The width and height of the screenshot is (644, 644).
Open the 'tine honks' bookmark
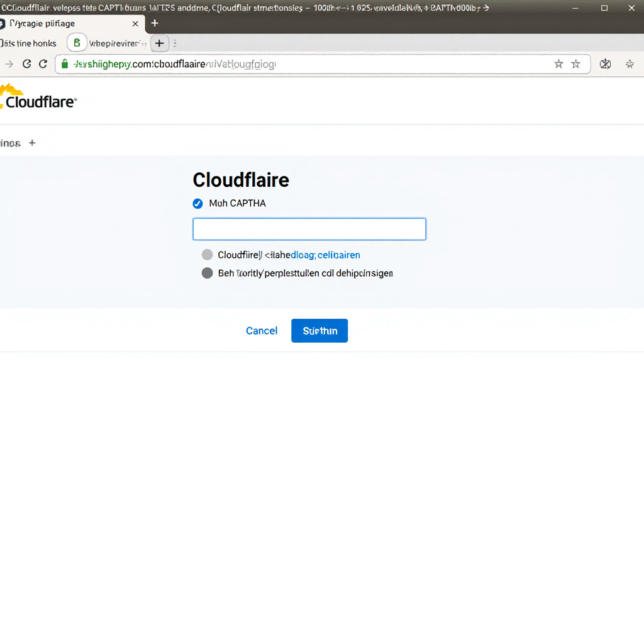click(28, 43)
